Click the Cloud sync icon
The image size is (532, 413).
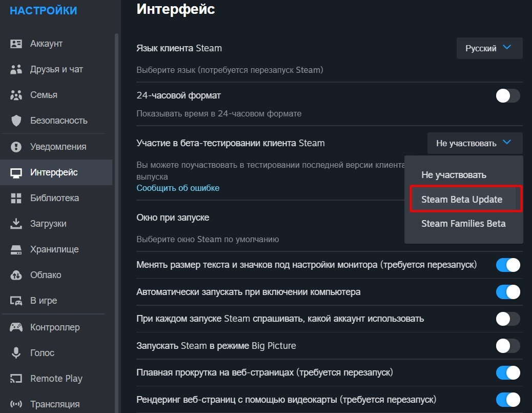coord(16,275)
